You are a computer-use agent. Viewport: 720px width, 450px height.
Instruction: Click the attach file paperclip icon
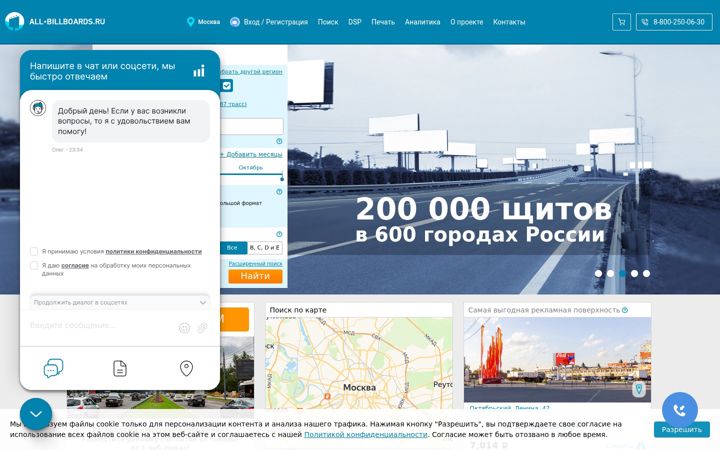click(x=202, y=327)
